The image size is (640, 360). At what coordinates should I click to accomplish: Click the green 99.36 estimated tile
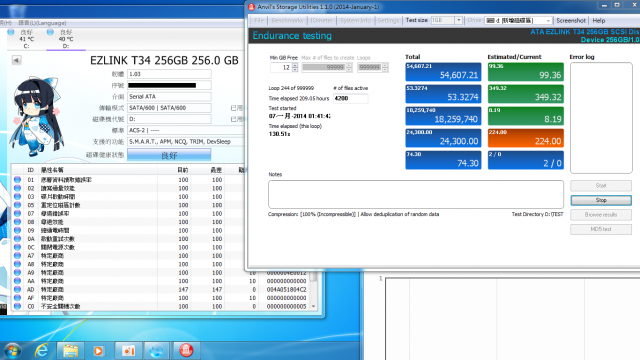pyautogui.click(x=525, y=72)
